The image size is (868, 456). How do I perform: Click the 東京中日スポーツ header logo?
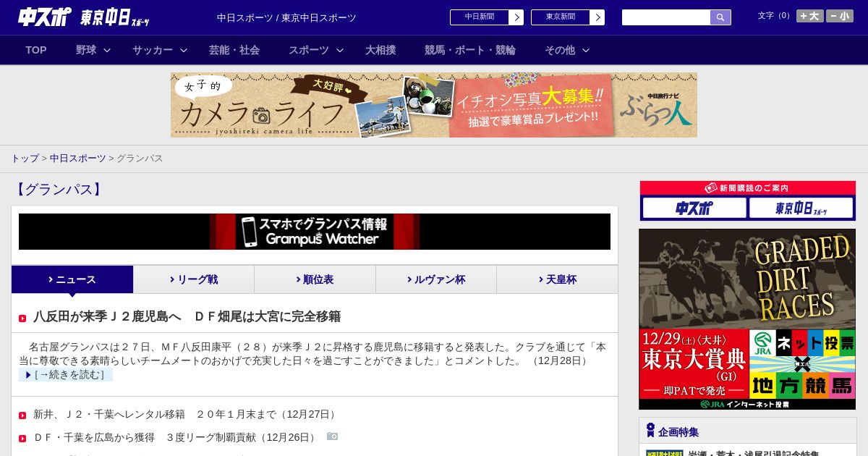115,17
